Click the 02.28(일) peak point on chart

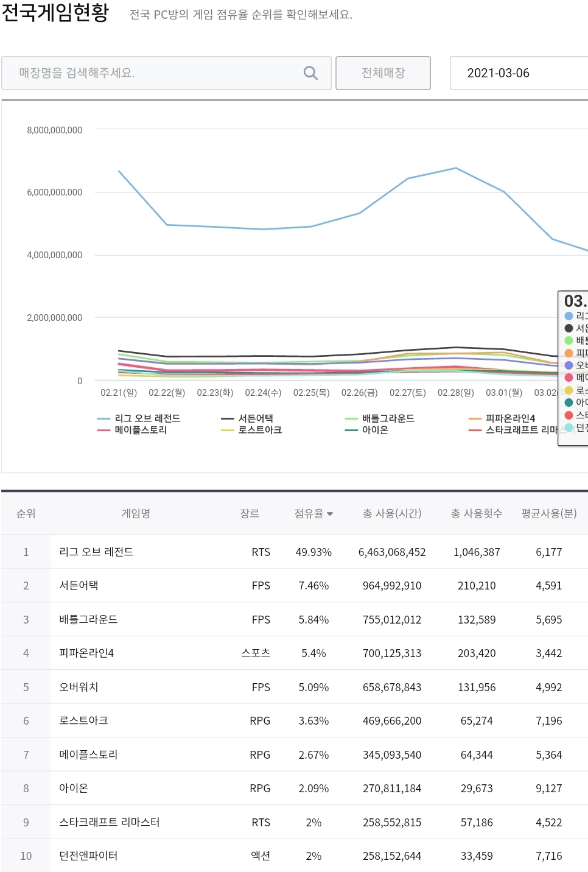tap(456, 168)
